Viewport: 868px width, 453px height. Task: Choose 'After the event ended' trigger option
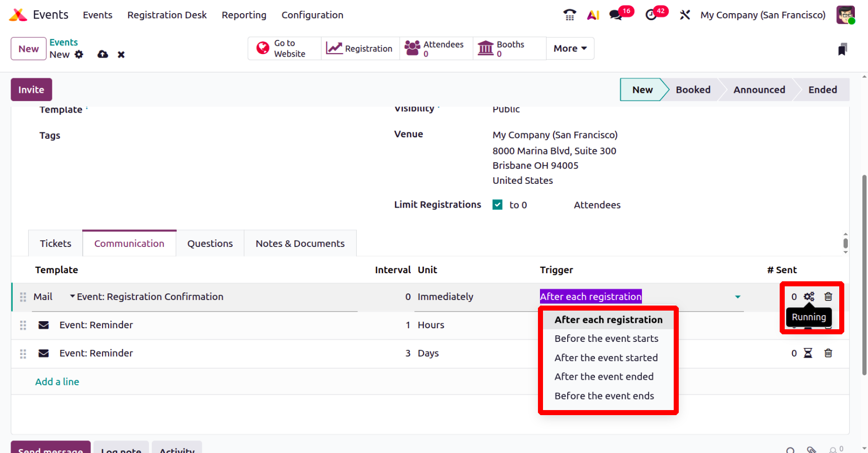604,377
